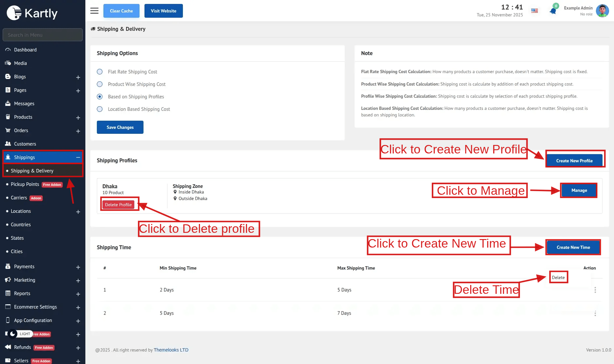Click the hamburger menu toggle icon
614x364 pixels.
coord(94,11)
